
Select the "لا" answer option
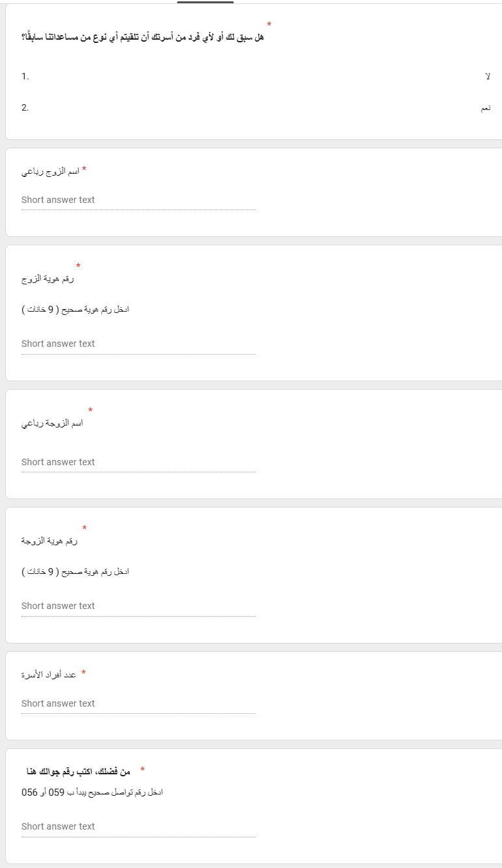487,77
